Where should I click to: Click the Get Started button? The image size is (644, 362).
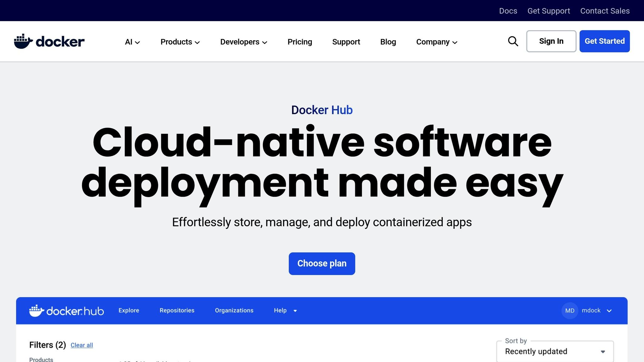click(604, 41)
